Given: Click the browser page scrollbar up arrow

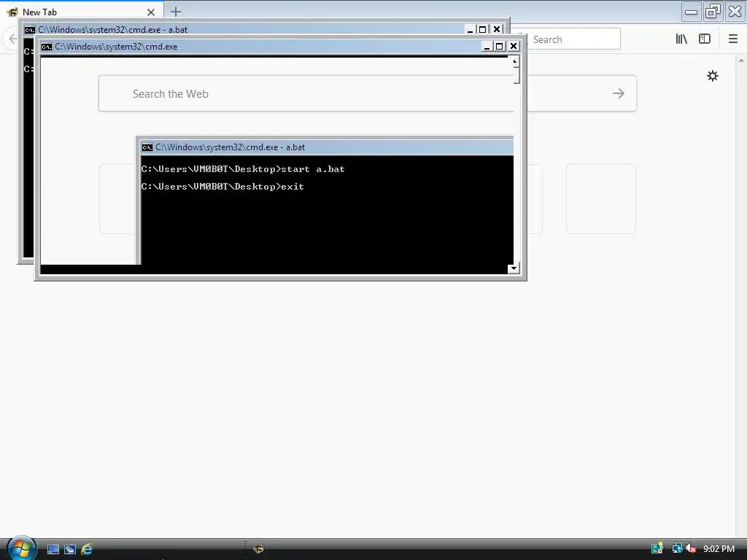Looking at the screenshot, I should pyautogui.click(x=741, y=61).
